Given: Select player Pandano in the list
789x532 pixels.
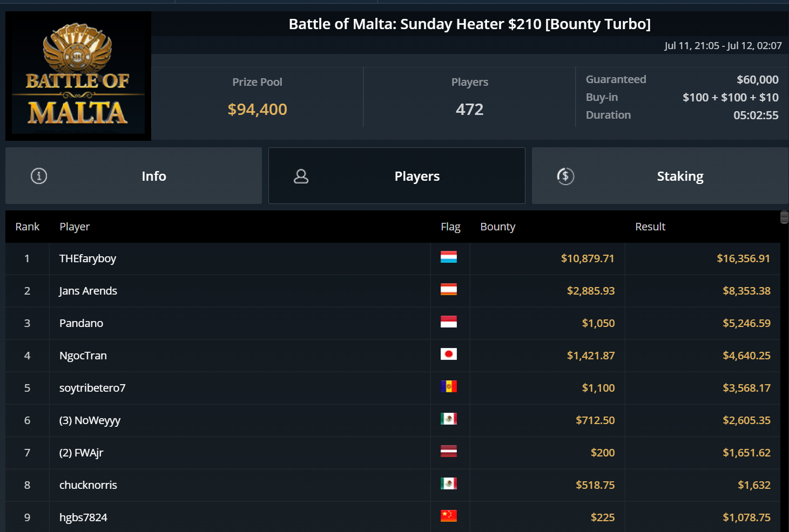Looking at the screenshot, I should 81,323.
